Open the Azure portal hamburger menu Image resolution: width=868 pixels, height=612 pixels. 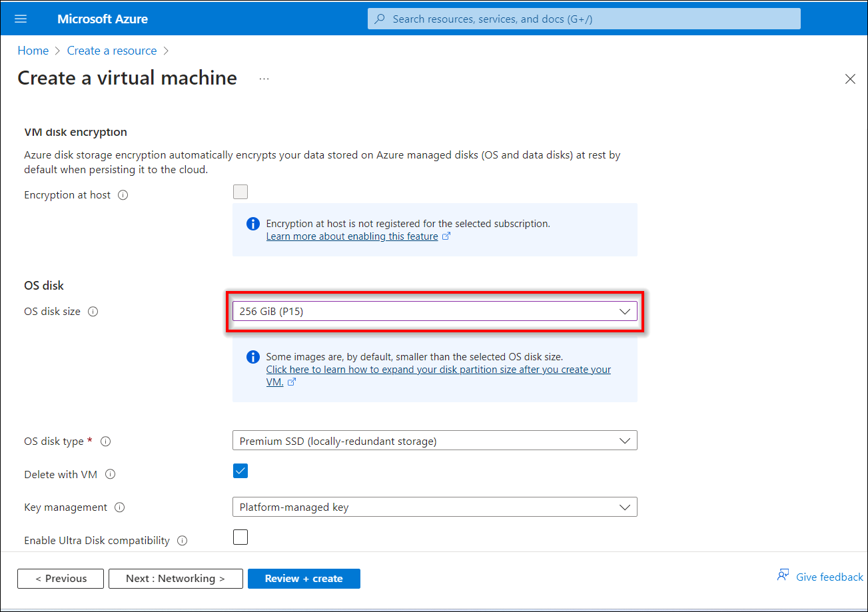coord(21,19)
